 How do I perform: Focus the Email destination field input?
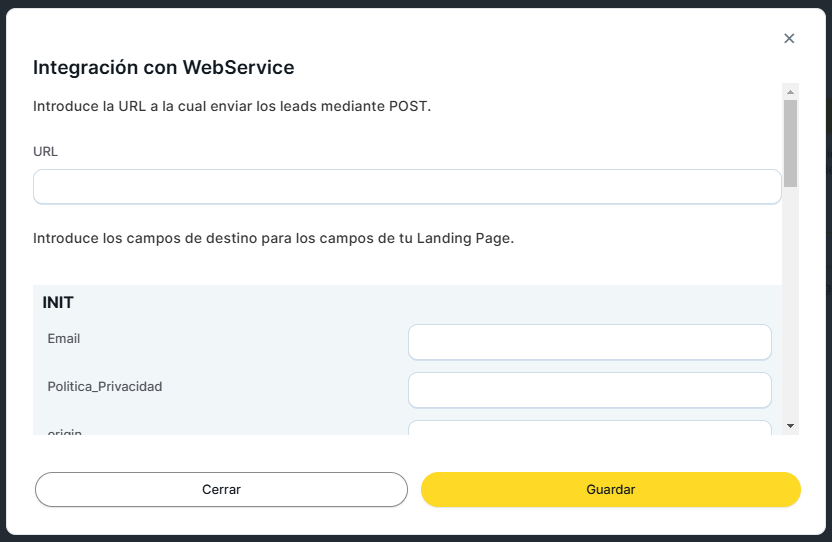click(590, 342)
